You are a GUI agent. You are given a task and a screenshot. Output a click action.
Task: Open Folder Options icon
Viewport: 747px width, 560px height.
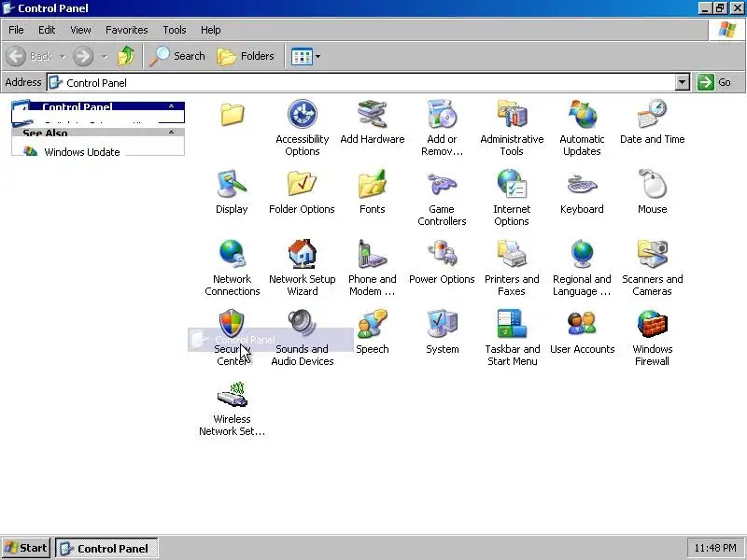point(302,184)
